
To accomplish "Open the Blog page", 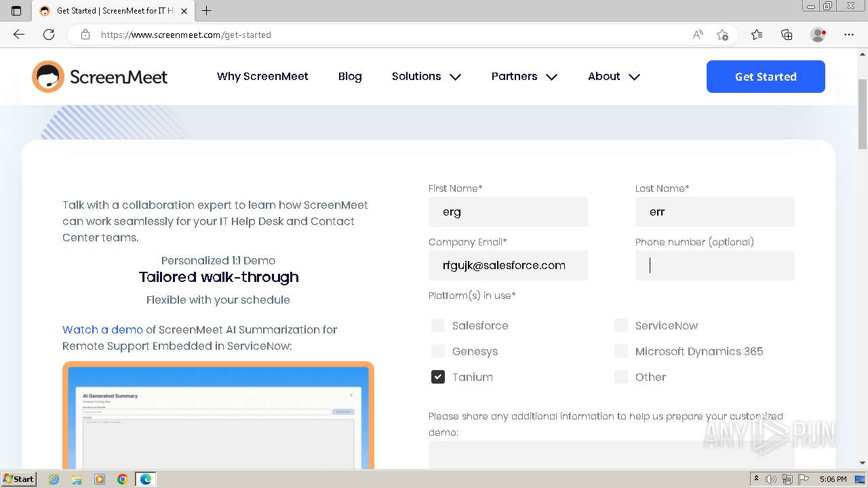I will tap(350, 77).
